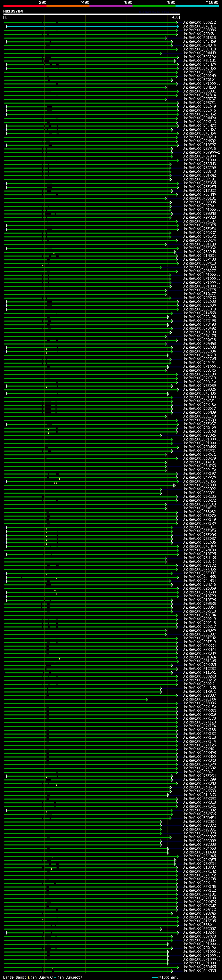Select hit label UniRef100_Q4JH67
The image size is (222, 980).
click(199, 129)
